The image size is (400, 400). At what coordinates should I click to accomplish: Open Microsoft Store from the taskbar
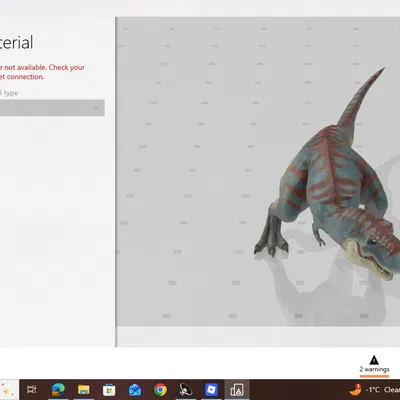pyautogui.click(x=109, y=389)
